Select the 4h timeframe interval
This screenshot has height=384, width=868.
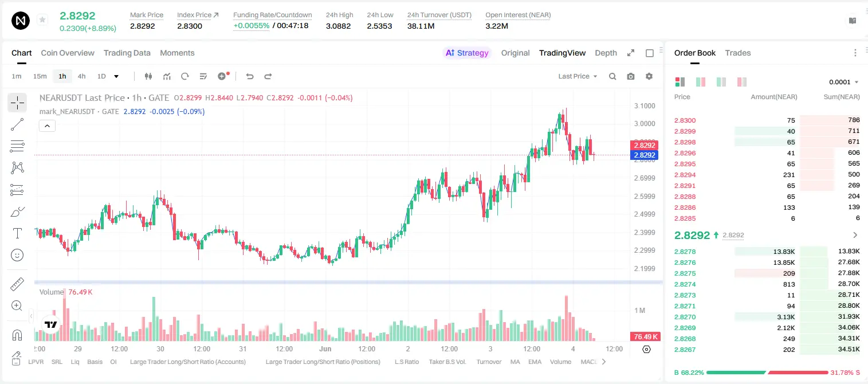81,76
